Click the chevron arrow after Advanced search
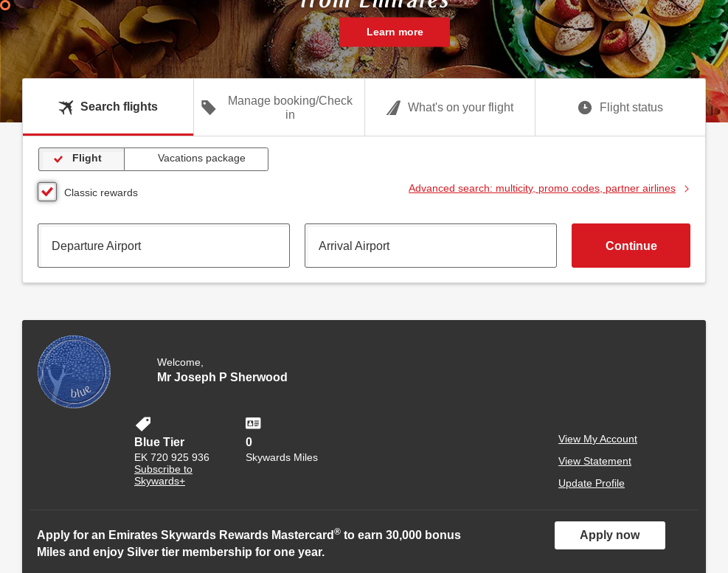Screen dimensions: 728x573 pos(687,189)
